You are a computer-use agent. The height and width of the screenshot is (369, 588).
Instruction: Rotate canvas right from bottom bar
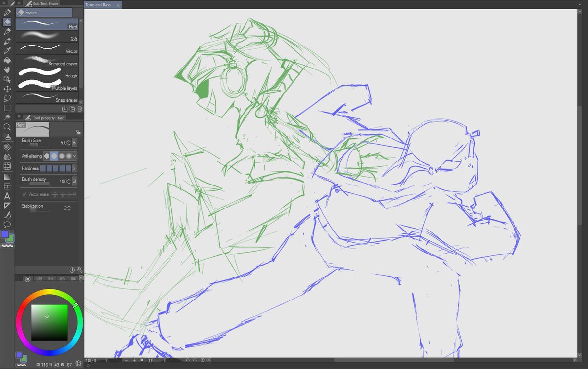tap(195, 360)
